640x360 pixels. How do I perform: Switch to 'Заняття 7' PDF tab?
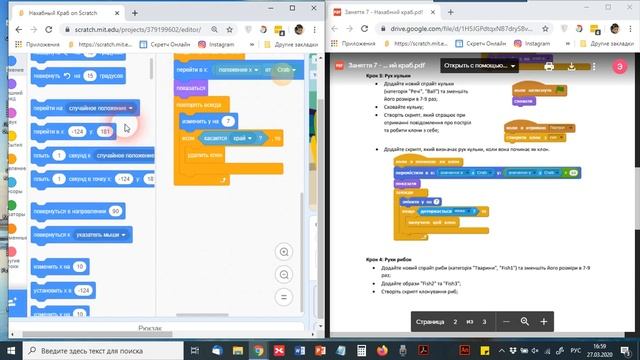(384, 12)
